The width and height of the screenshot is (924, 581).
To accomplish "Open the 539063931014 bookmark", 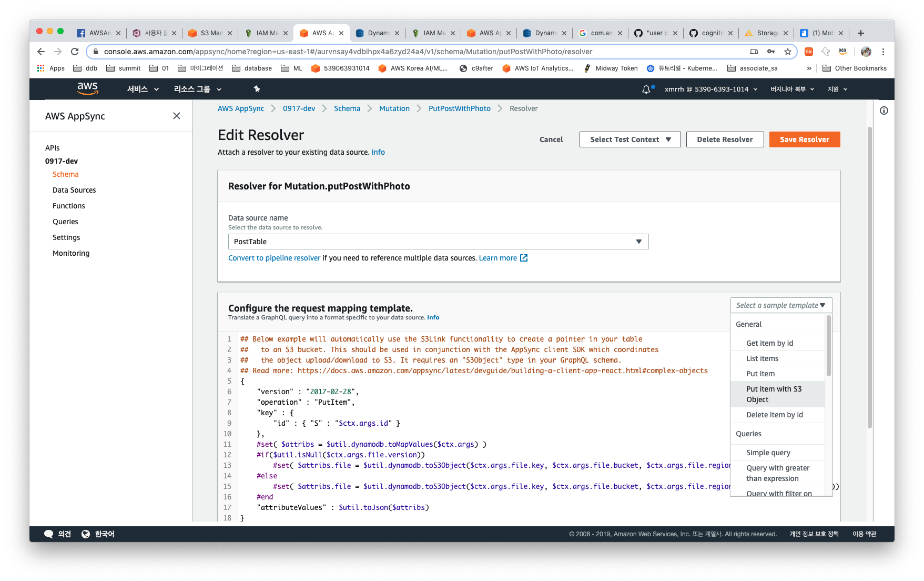I will (340, 68).
